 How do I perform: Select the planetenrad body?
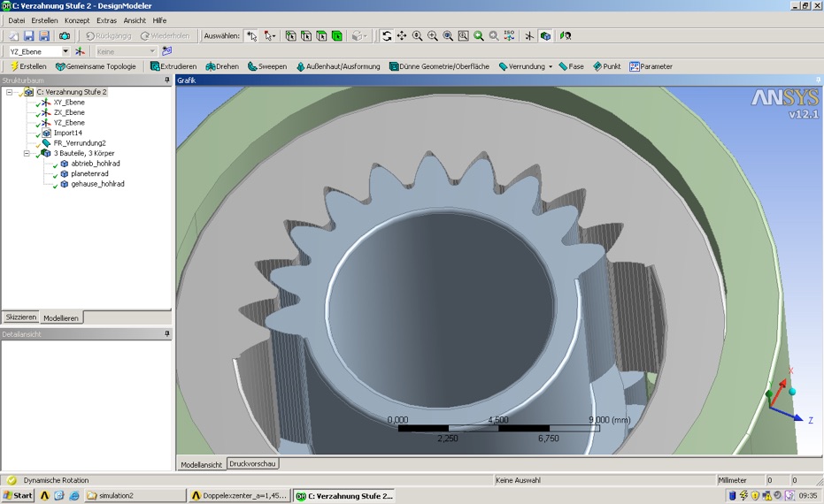pyautogui.click(x=89, y=174)
